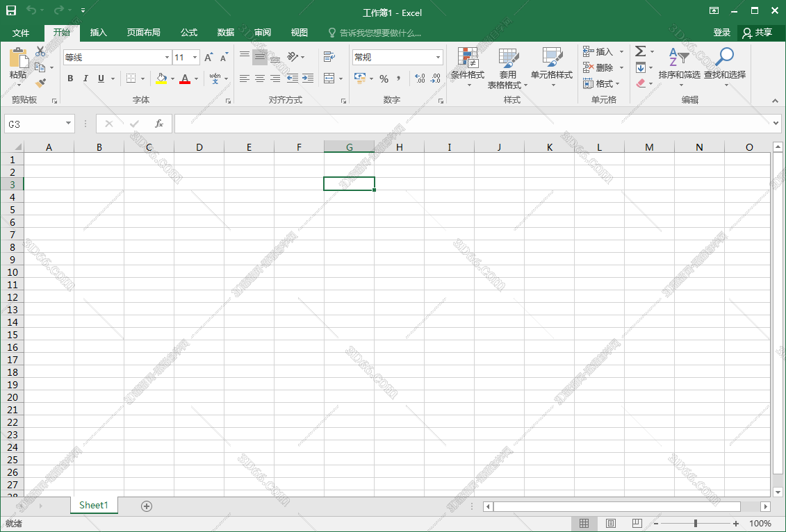Image resolution: width=786 pixels, height=532 pixels.
Task: Click the percent style icon
Action: (384, 78)
